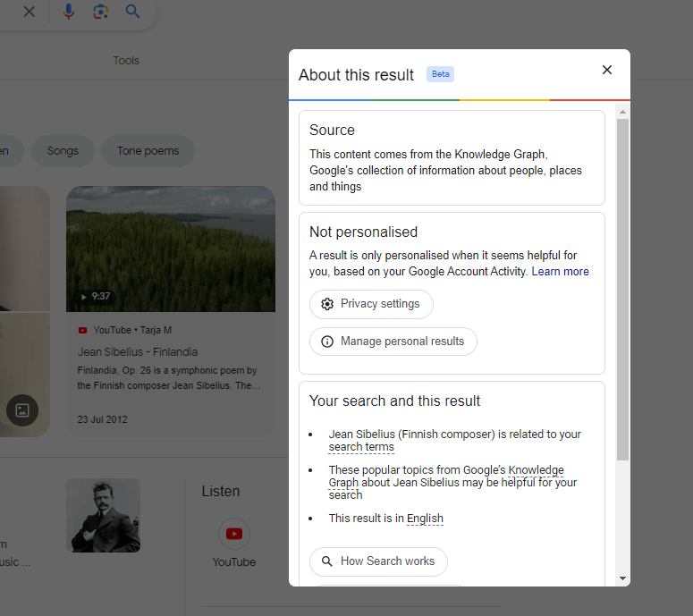Click the images gallery icon on the photo
Viewport: 693px width, 616px height.
pyautogui.click(x=22, y=410)
